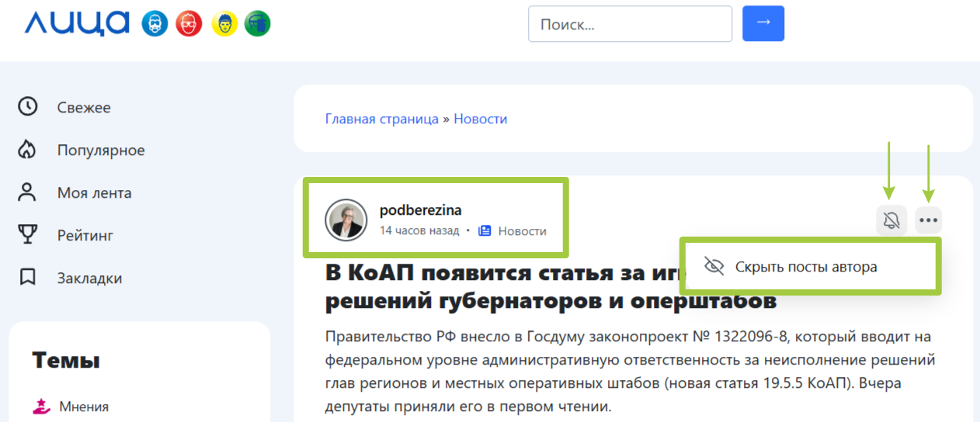Open the podberezina author profile name
980x422 pixels.
point(421,209)
